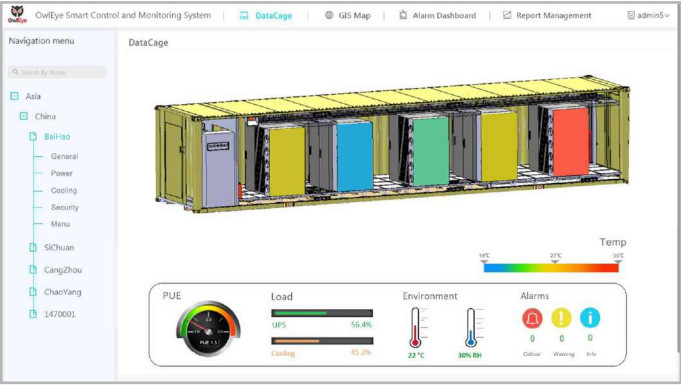Click the OwlEye owl logo
Viewport: 681px width, 385px height.
pyautogui.click(x=17, y=14)
